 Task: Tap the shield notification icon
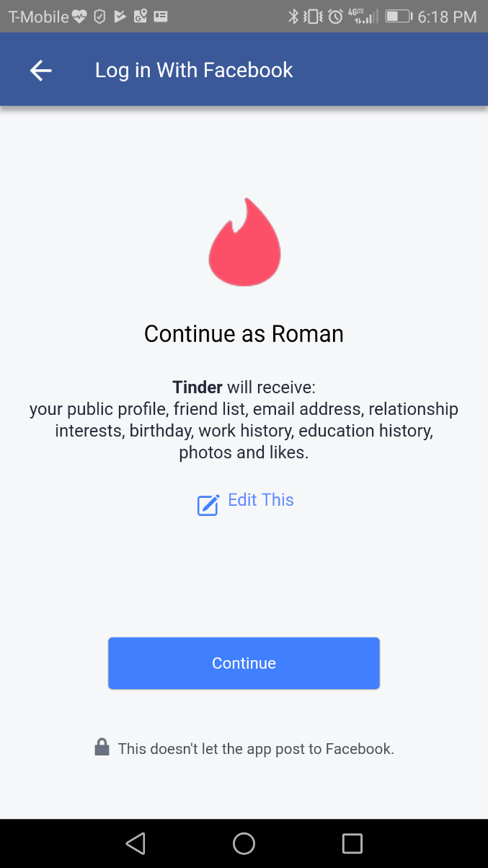[100, 17]
